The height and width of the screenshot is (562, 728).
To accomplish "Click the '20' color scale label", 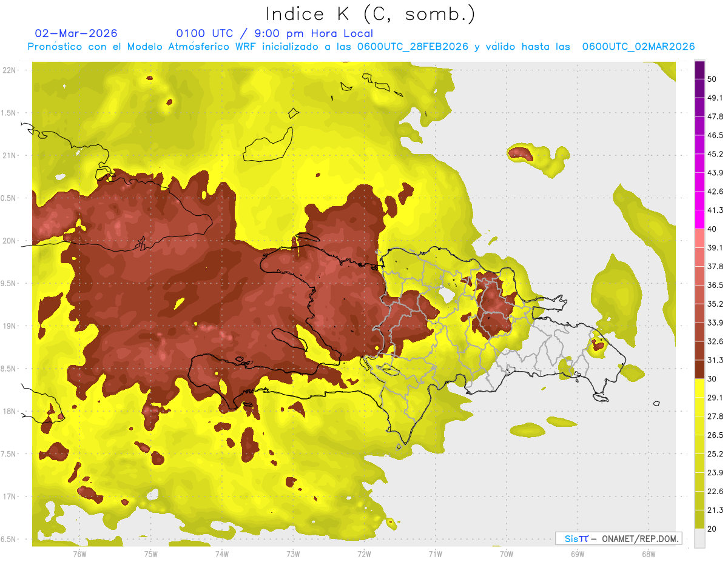I will point(713,528).
